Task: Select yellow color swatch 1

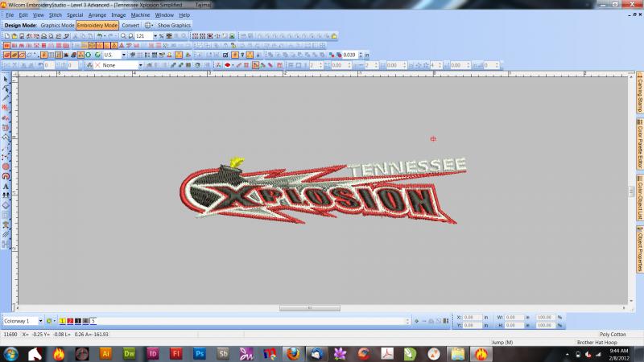Action: [63, 321]
